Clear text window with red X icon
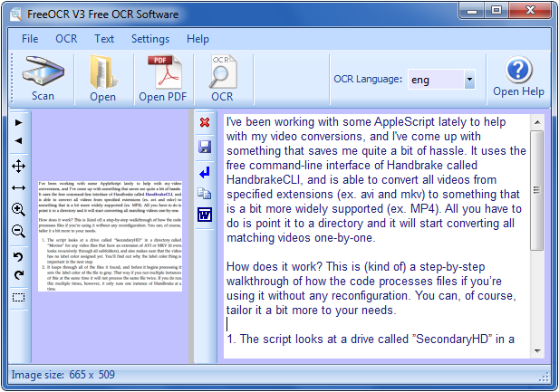 click(205, 122)
